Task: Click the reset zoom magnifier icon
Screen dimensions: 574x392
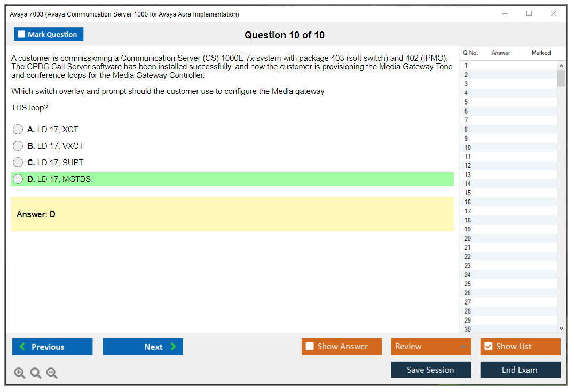Action: click(x=36, y=373)
